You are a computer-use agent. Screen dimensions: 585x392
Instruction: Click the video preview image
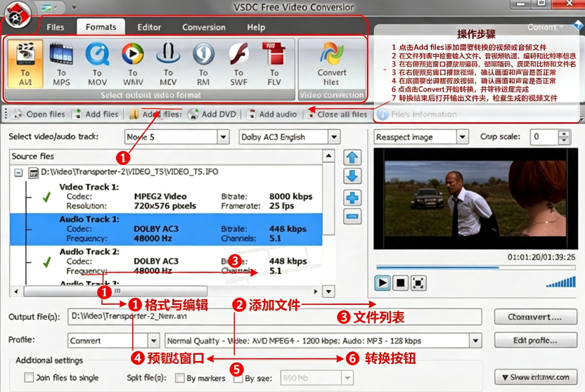tap(475, 199)
